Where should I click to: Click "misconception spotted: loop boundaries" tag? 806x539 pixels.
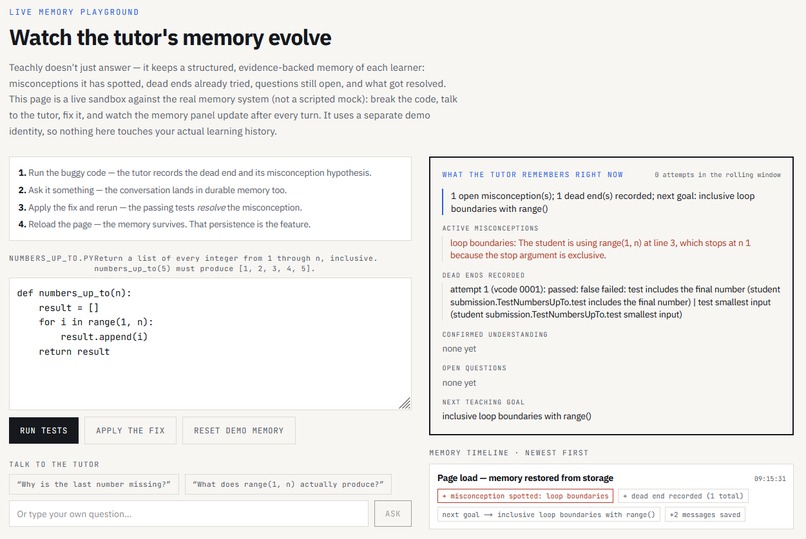(x=525, y=496)
